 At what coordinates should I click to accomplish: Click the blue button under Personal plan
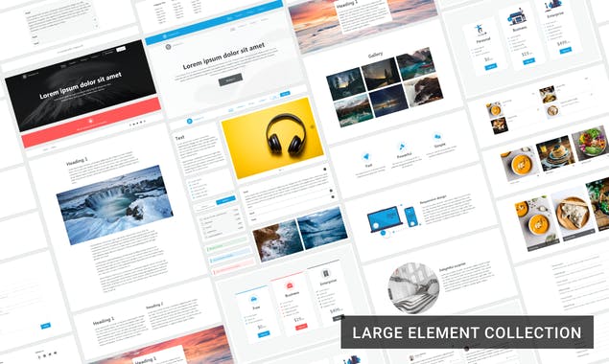tap(491, 67)
